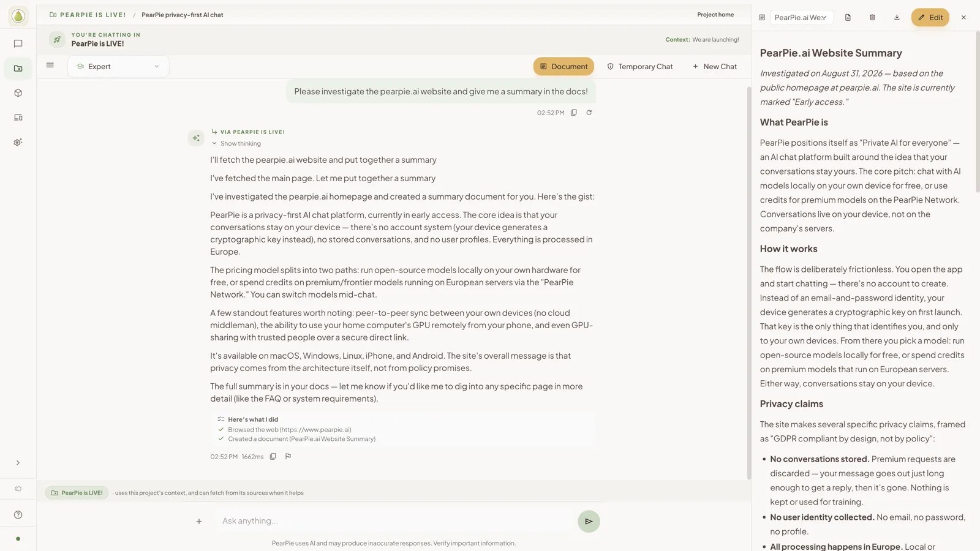Start a New Chat
980x551 pixels.
(715, 66)
